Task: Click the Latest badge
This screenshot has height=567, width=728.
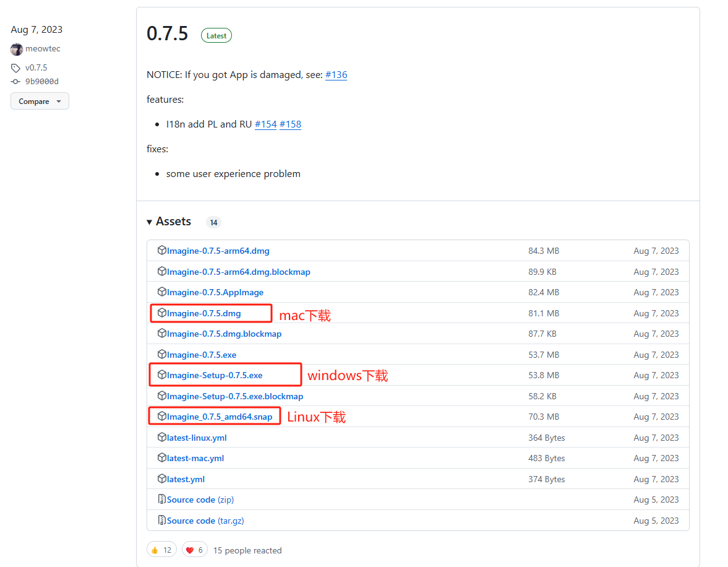Action: point(216,36)
